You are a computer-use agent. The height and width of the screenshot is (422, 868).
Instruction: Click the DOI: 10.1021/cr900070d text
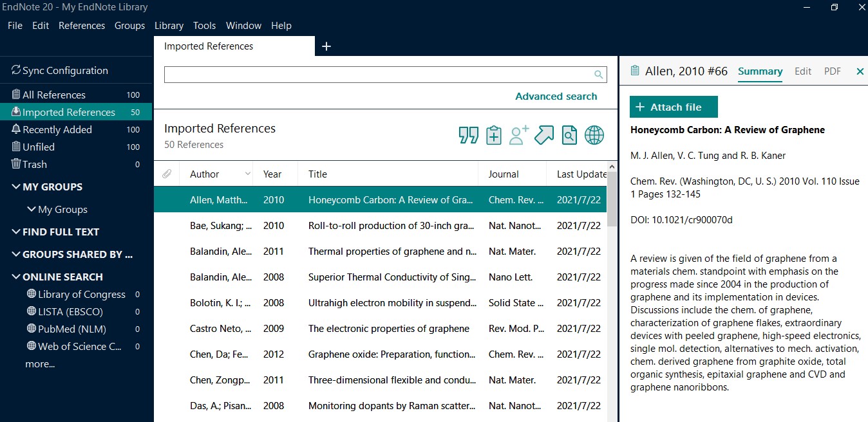(681, 220)
